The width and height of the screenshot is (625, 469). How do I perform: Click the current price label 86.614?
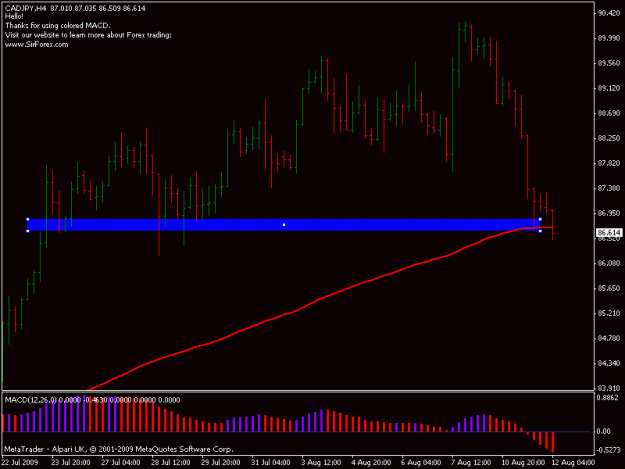click(609, 233)
